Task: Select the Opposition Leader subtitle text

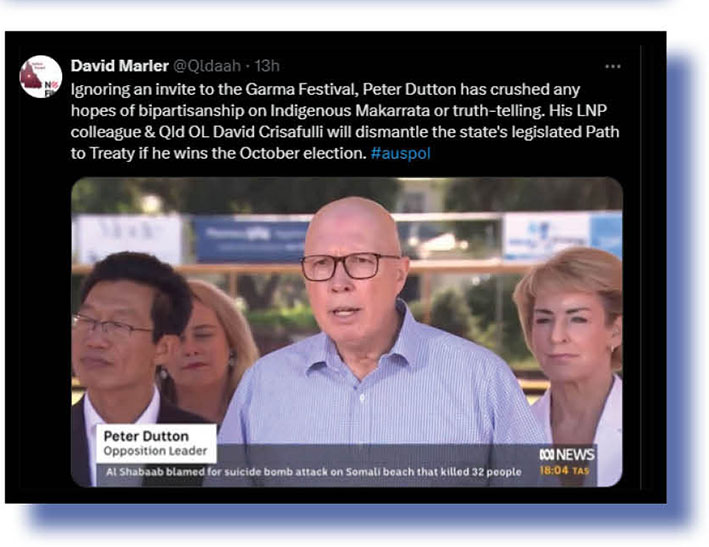Action: click(155, 451)
